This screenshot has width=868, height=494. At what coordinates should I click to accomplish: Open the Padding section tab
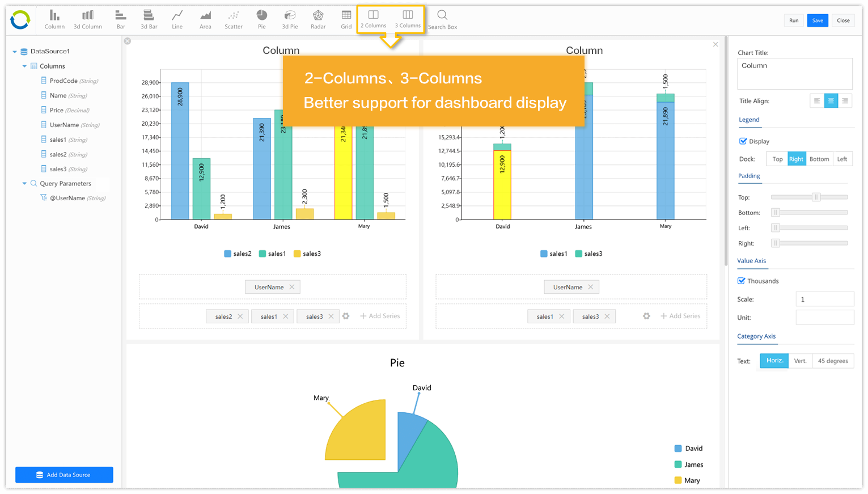click(x=749, y=176)
